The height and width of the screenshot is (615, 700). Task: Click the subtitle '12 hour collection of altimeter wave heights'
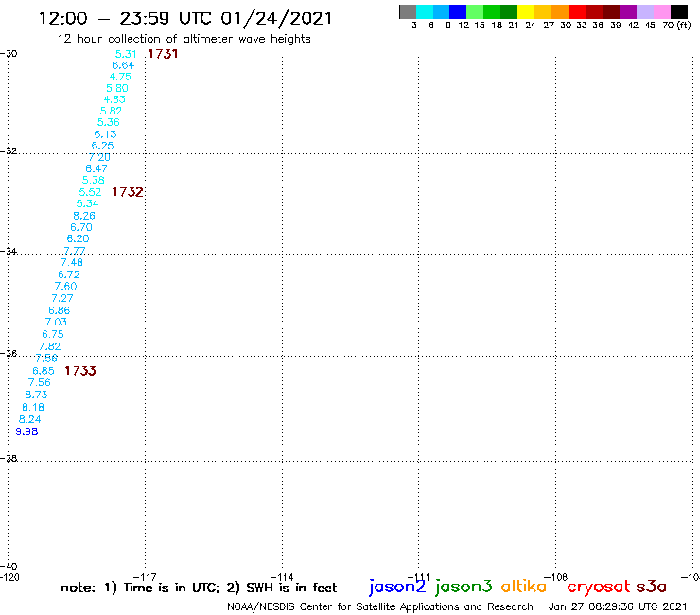point(184,39)
